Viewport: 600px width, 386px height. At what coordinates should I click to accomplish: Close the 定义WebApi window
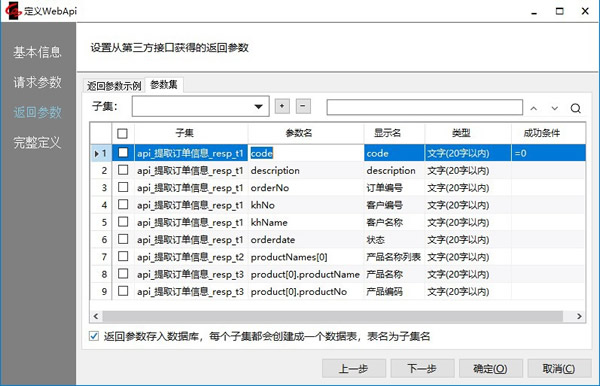click(x=585, y=11)
